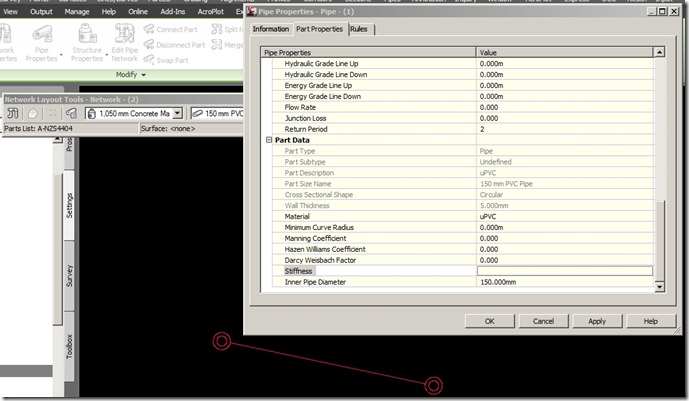Open the View ribbon tab

coord(11,12)
